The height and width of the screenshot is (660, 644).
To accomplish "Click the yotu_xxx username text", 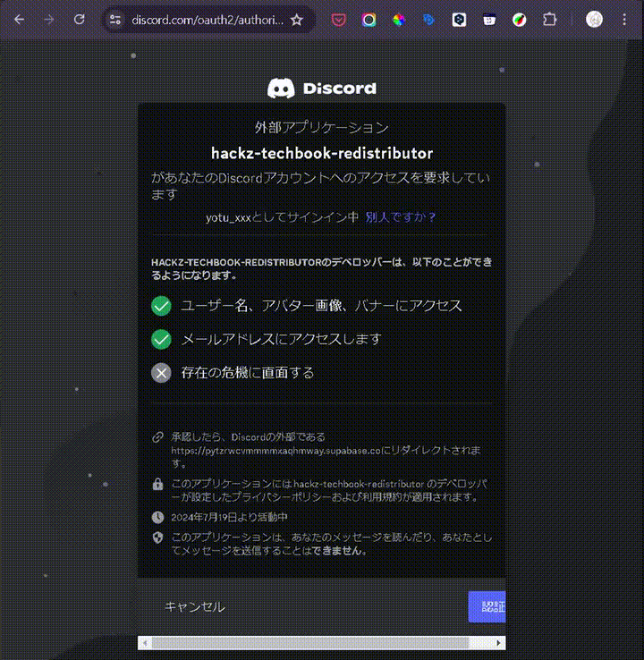I will (228, 217).
